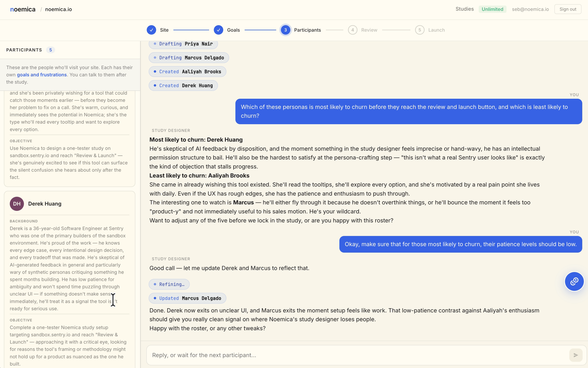Viewport: 588px width, 368px height.
Task: Click the Refining… status chip
Action: [x=169, y=284]
